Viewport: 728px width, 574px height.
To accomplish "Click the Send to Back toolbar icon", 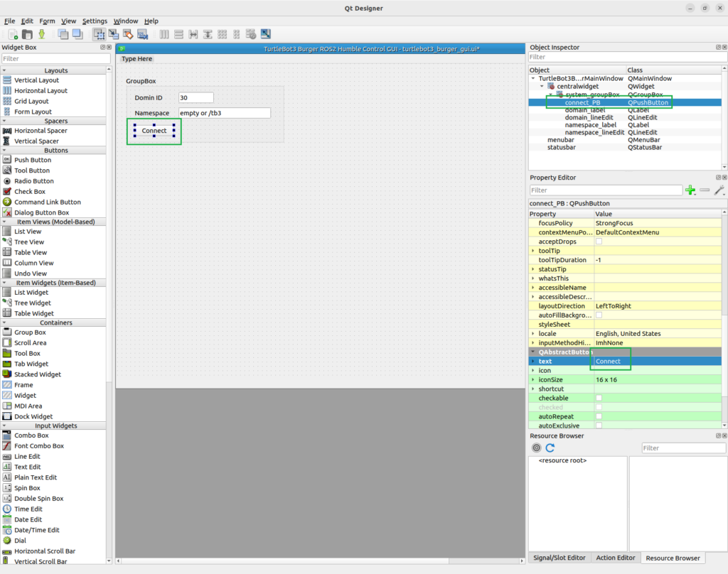I will click(63, 34).
